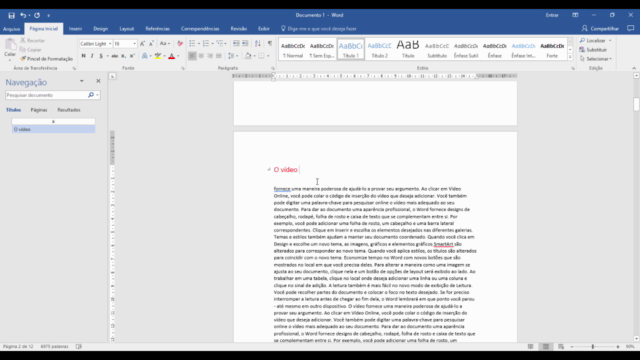Select 'O vídeo' heading in navigation pane
This screenshot has width=640, height=360.
pyautogui.click(x=53, y=129)
